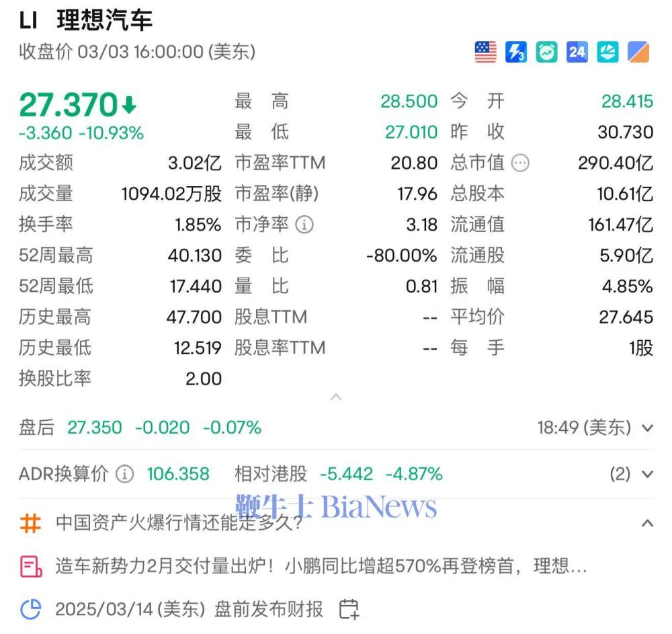Tap the 换股比率 value 2.00
Screen dimensions: 672x634
[x=204, y=379]
